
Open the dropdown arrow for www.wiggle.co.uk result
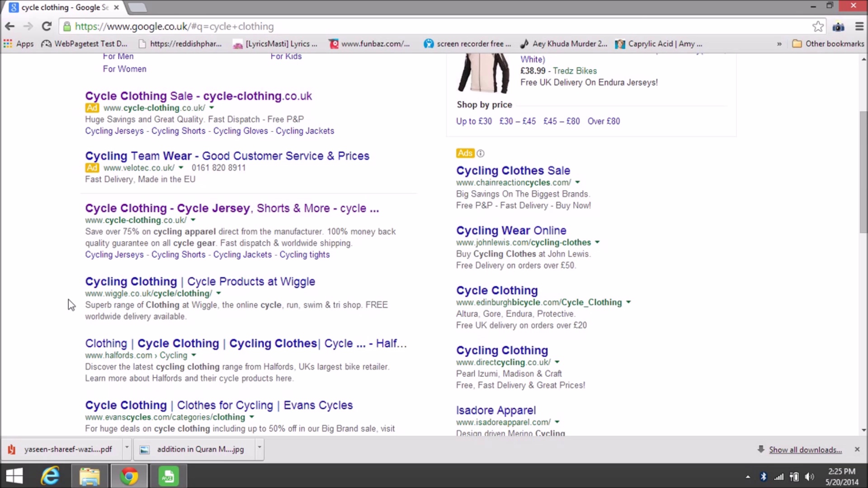point(219,293)
